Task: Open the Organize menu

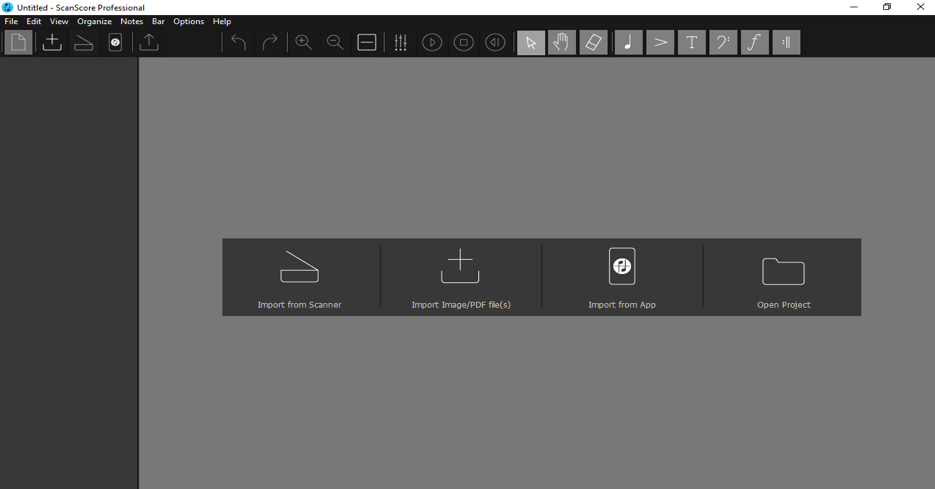Action: pyautogui.click(x=94, y=21)
